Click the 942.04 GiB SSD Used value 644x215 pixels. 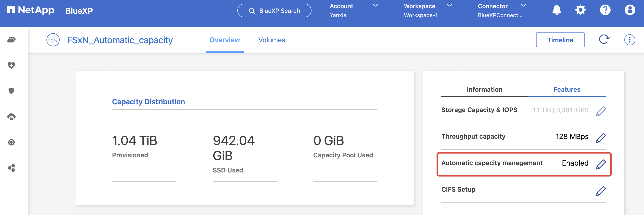point(233,148)
